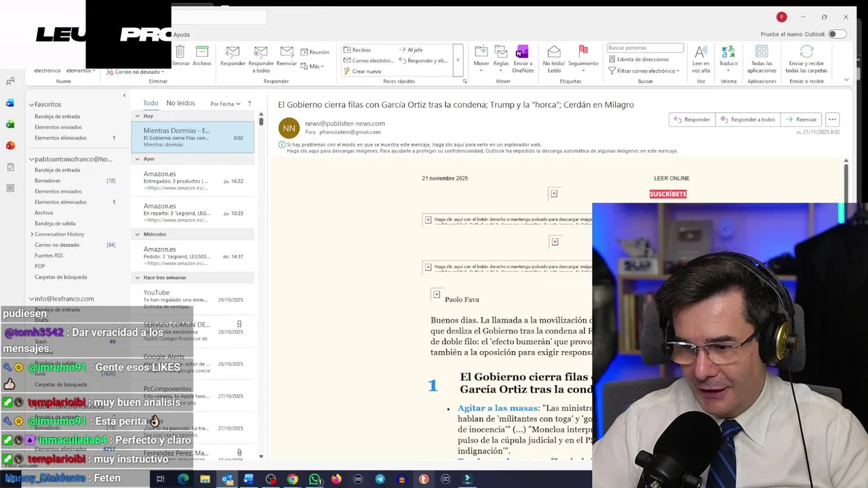Image resolution: width=868 pixels, height=488 pixels.
Task: Click inside Buscar personas field
Action: coord(645,48)
